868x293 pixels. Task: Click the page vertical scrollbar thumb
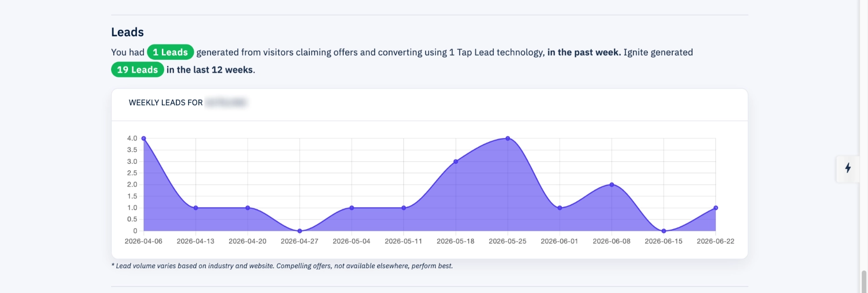tap(864, 282)
